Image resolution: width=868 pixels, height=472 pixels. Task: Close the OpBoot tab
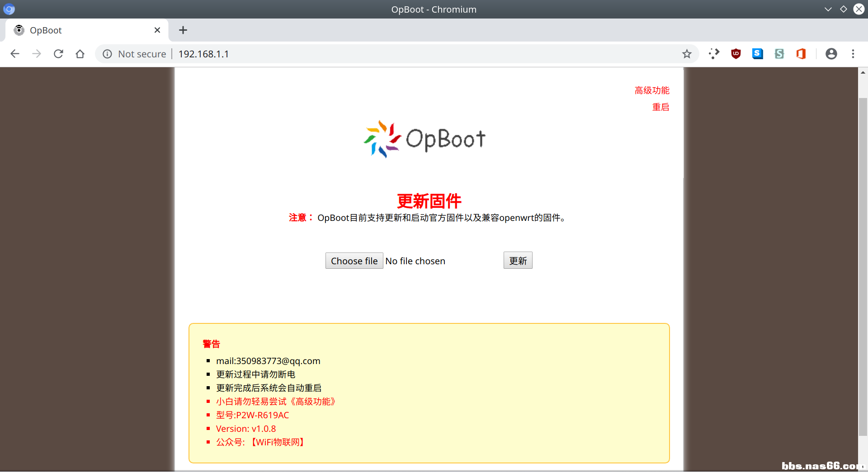tap(157, 30)
